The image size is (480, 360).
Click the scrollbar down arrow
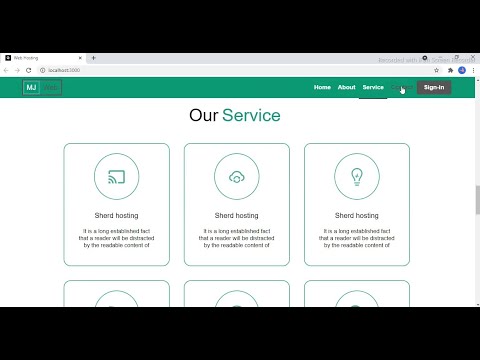click(x=478, y=304)
